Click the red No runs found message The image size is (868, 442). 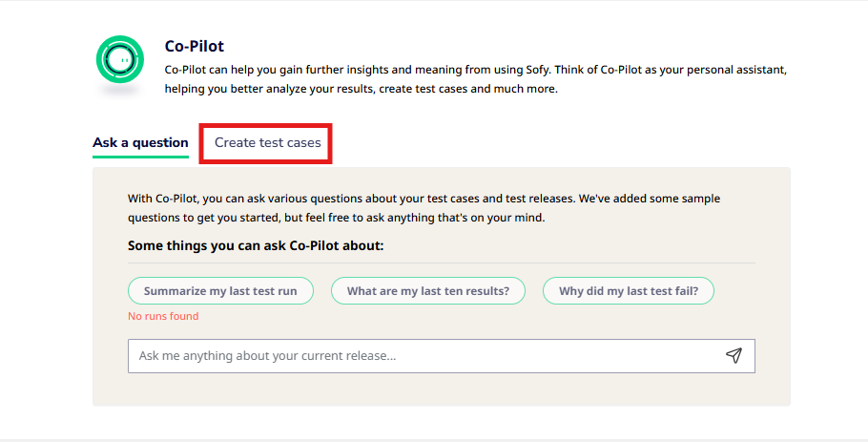(x=163, y=316)
